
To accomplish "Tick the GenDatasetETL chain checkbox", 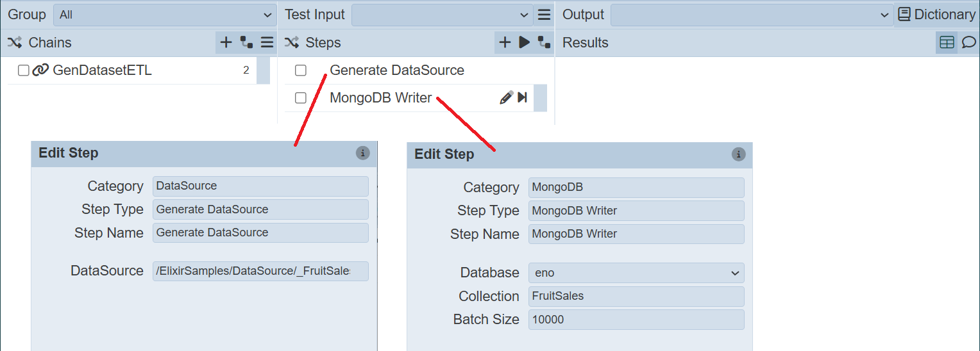I will pos(24,70).
